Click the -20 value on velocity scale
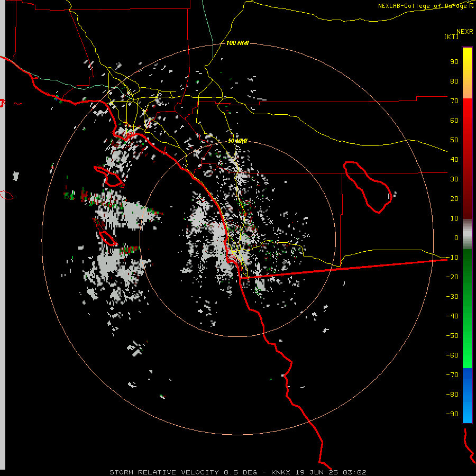The image size is (476, 476). (x=452, y=277)
